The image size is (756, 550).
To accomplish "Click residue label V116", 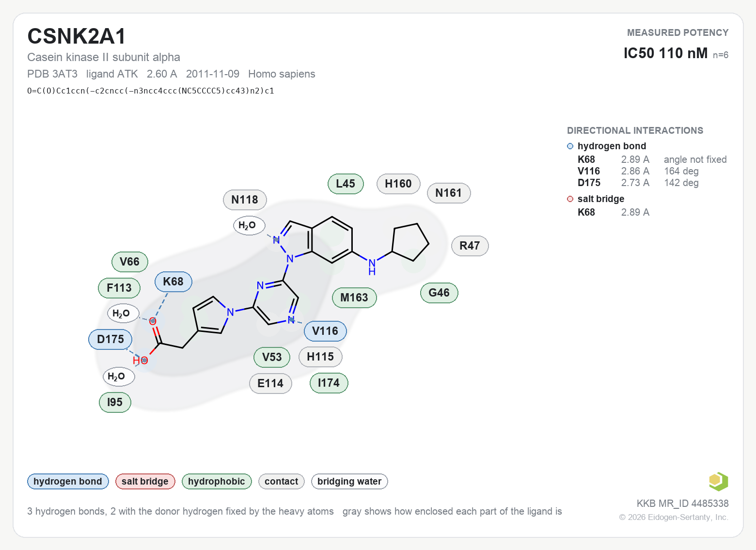I will tap(325, 331).
